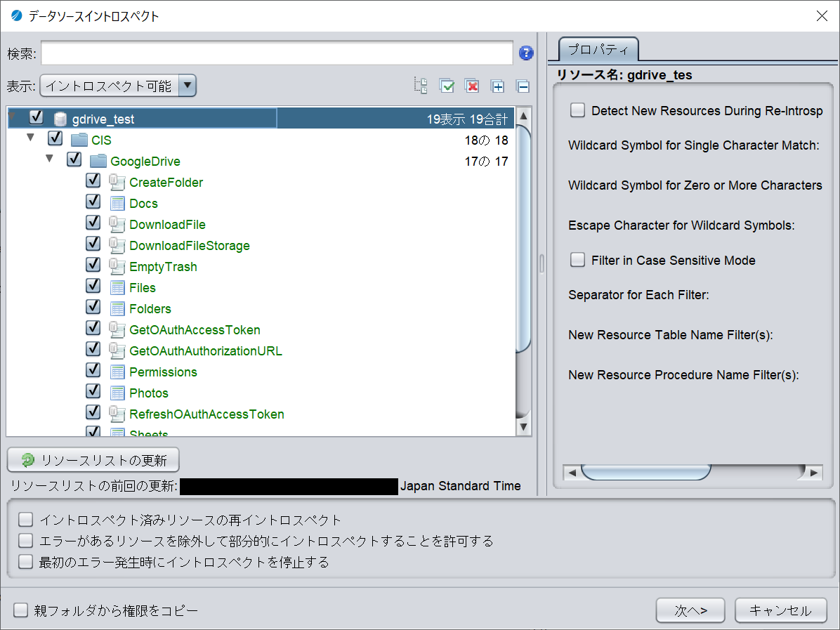Click the uncheck all red X toolbar icon
Image resolution: width=840 pixels, height=630 pixels.
(x=472, y=86)
